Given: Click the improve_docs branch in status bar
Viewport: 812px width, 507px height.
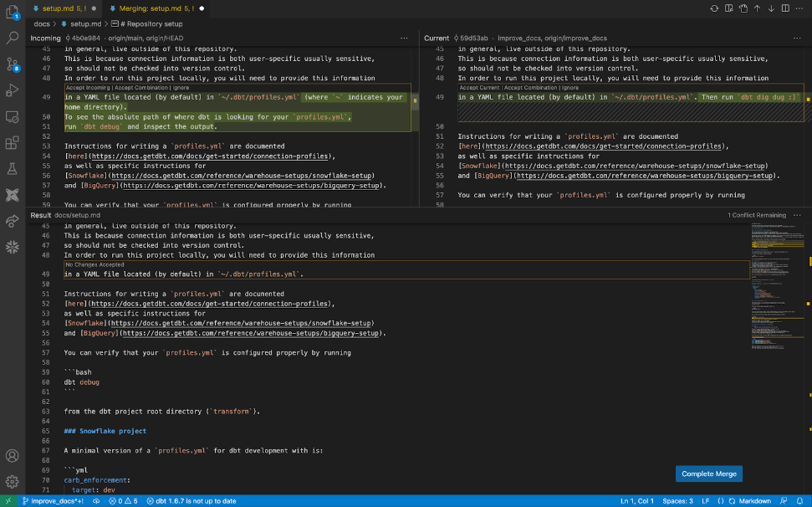Looking at the screenshot, I should click(54, 501).
